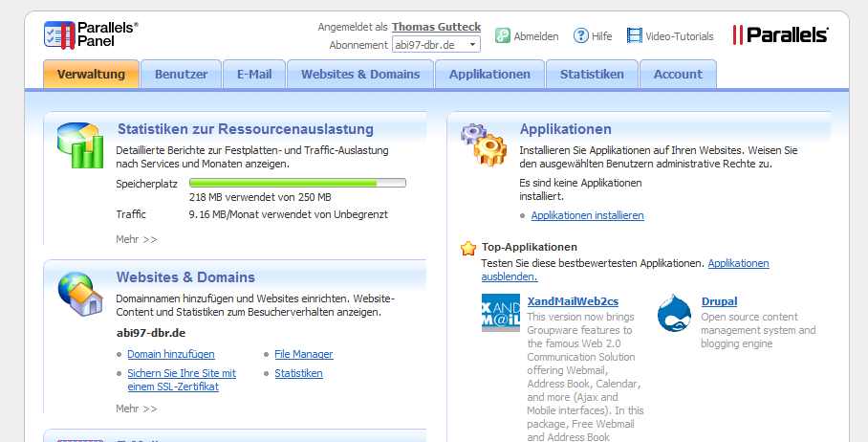Click the Websites & Domains globe house icon

[81, 294]
